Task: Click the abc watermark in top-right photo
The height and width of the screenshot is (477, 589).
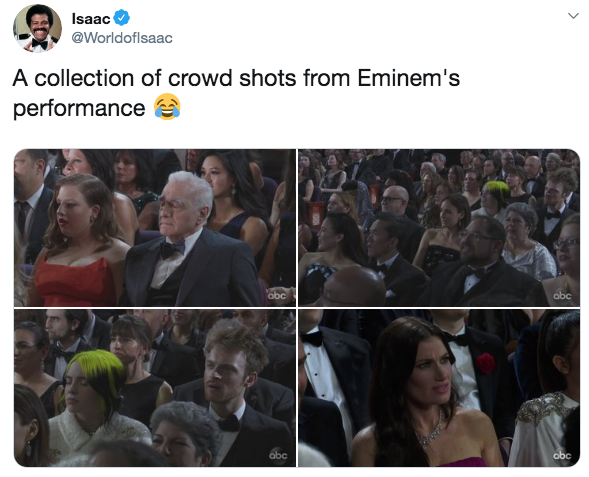Action: pyautogui.click(x=562, y=296)
